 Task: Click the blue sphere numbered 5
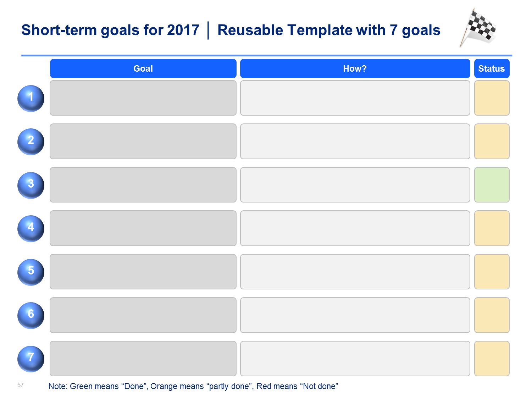pos(31,272)
